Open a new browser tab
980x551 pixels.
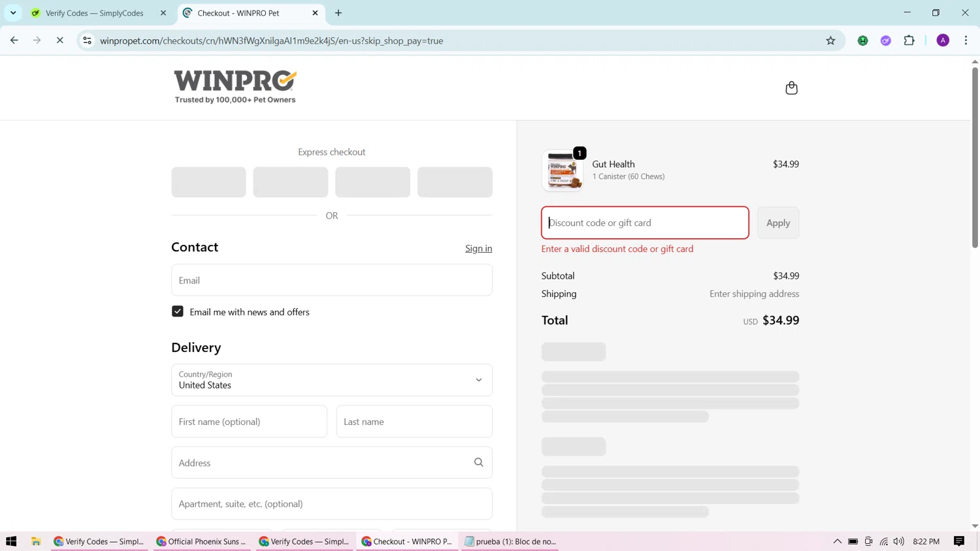click(338, 13)
